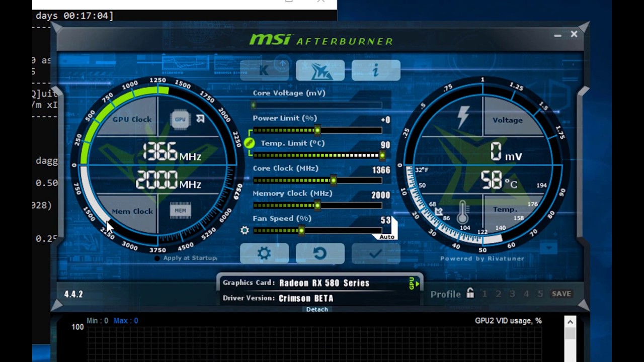Click the Temp. Limit value 90

pyautogui.click(x=385, y=145)
